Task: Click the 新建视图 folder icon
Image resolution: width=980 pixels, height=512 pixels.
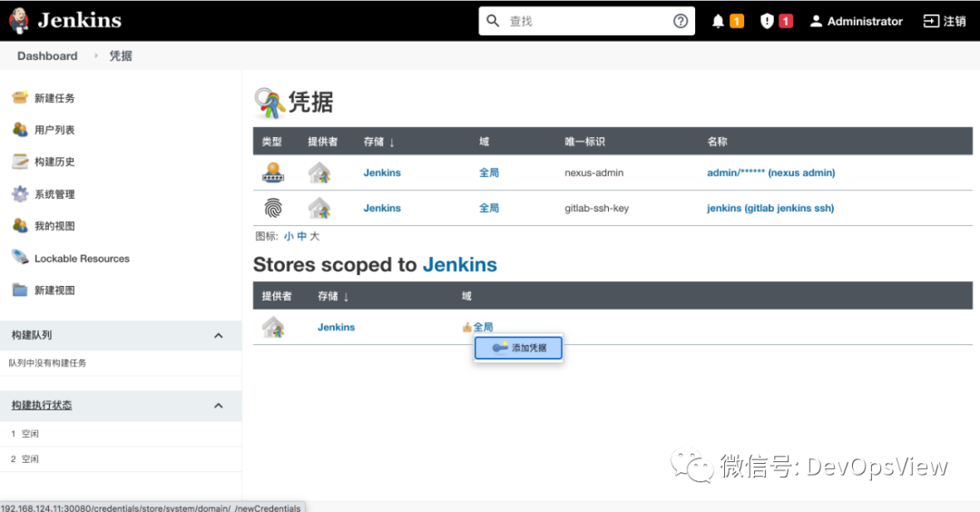Action: tap(20, 290)
